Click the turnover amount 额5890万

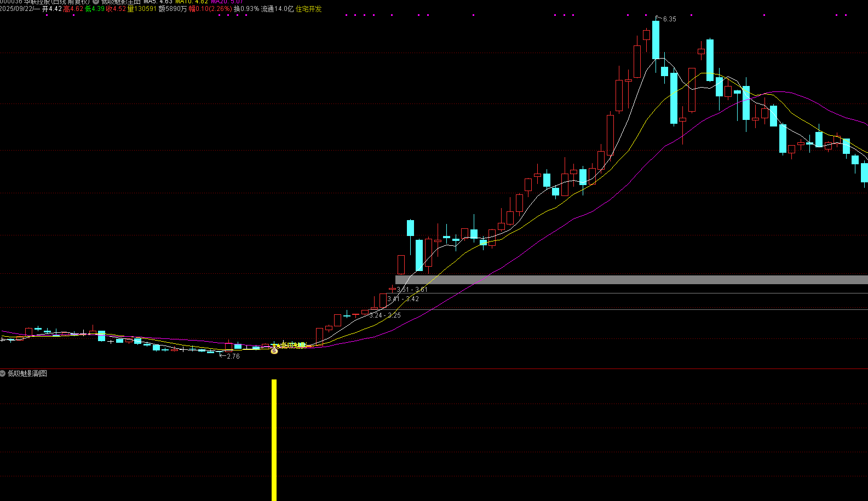click(x=173, y=9)
